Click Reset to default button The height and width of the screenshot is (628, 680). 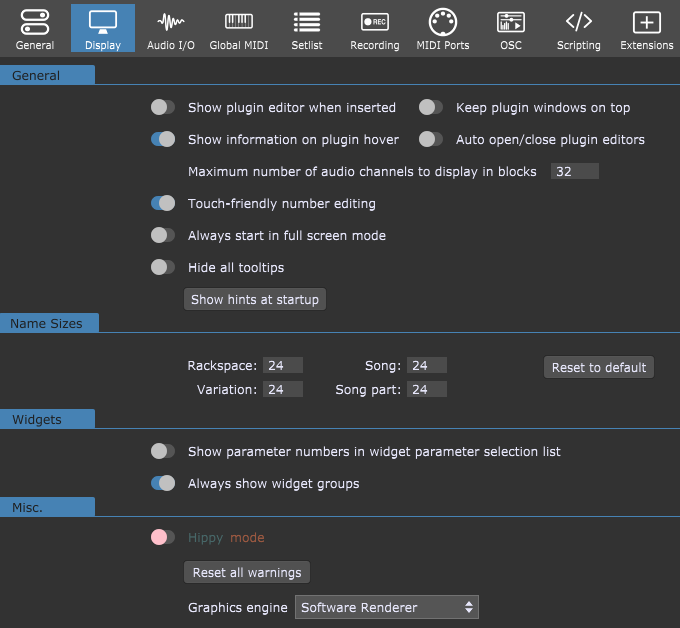click(x=599, y=367)
